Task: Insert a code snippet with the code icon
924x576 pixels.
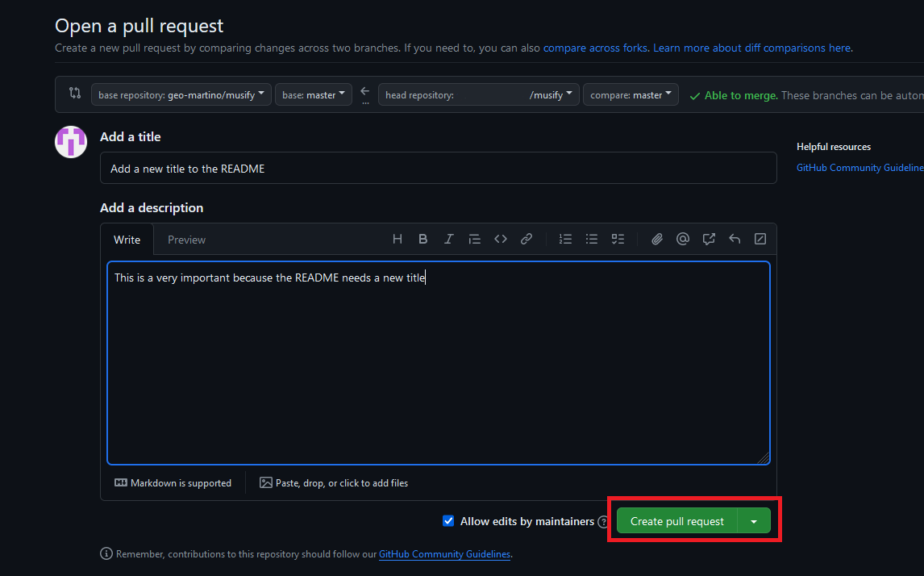Action: tap(501, 239)
